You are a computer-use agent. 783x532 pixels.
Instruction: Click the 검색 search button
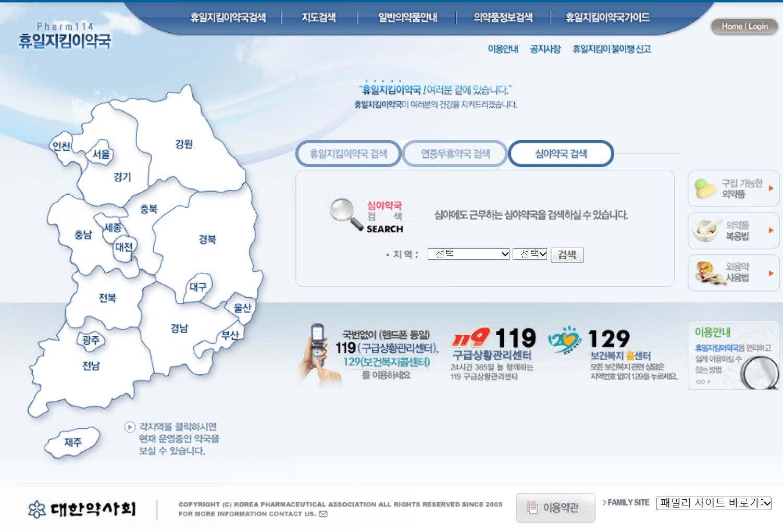(x=567, y=255)
